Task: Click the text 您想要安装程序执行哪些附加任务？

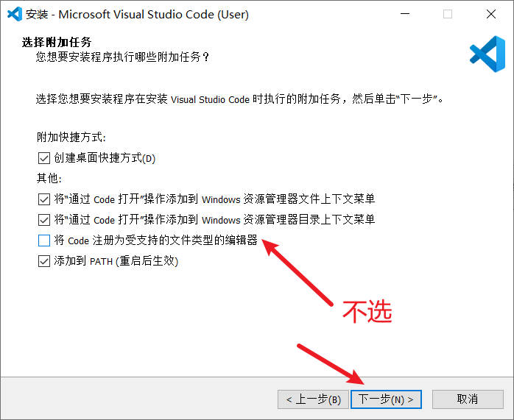Action: 122,57
